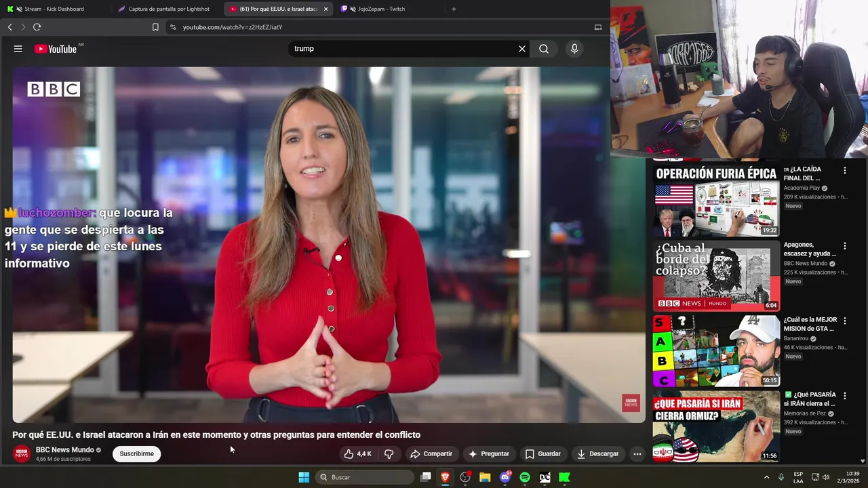Open '¿Cuba al borde del colapso?' thumbnail
The image size is (868, 488).
pos(716,275)
